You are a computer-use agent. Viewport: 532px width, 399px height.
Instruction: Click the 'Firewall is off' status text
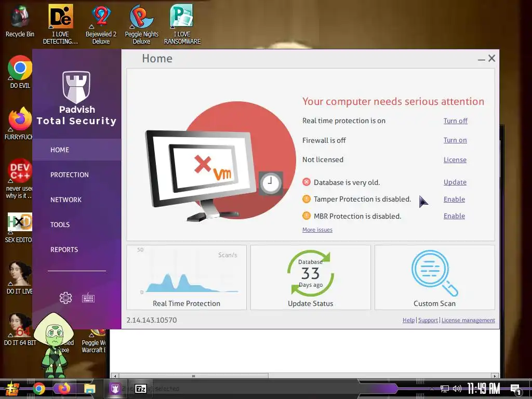324,140
